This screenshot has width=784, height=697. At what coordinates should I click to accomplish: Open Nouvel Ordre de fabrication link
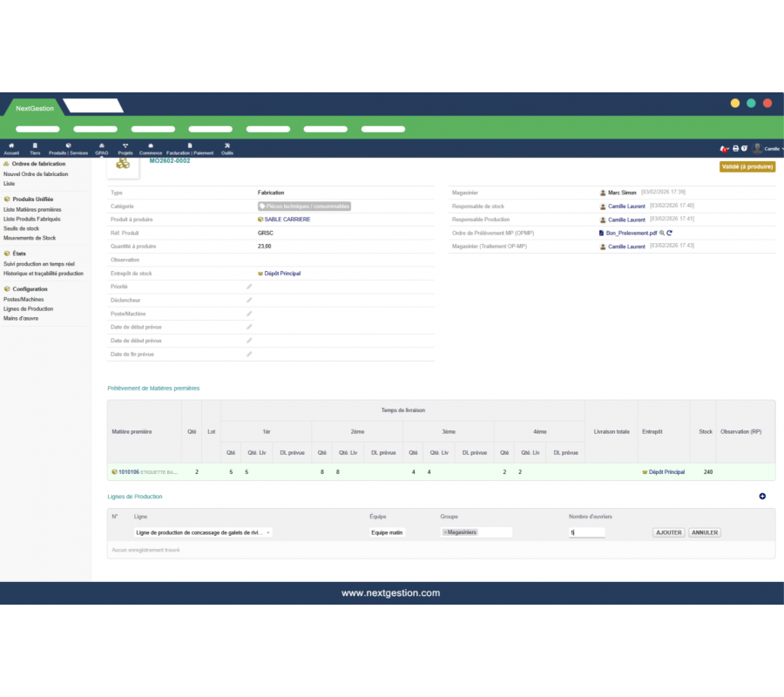pyautogui.click(x=36, y=174)
